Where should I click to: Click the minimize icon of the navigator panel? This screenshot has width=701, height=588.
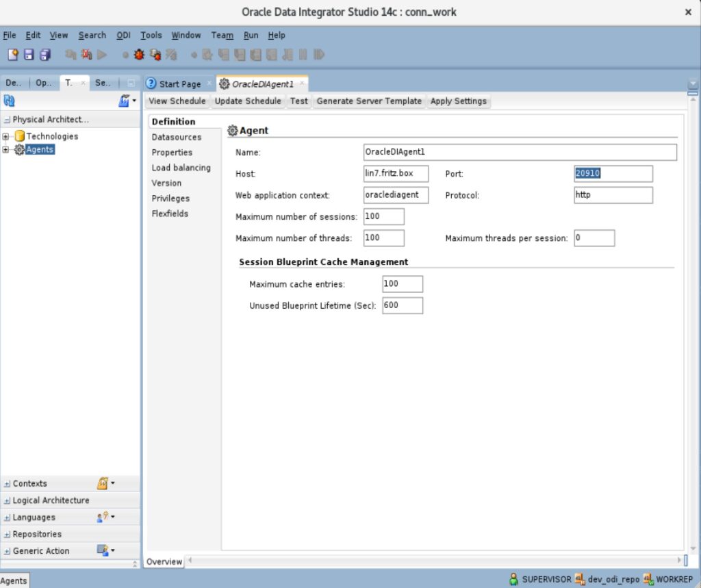coord(131,83)
